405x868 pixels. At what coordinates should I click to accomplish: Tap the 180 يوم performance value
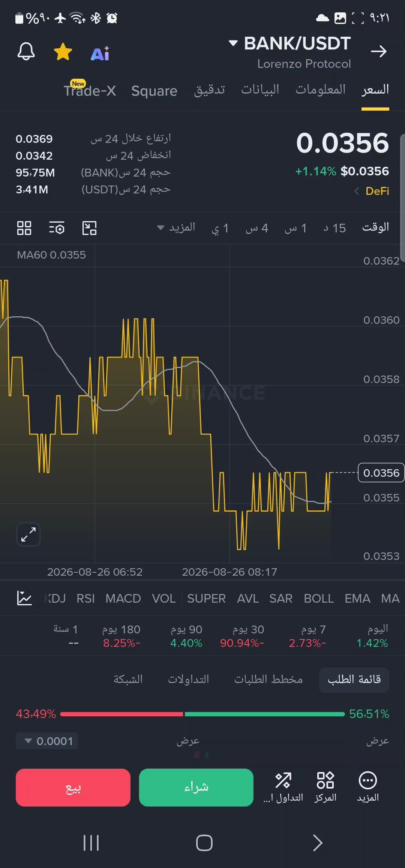pyautogui.click(x=122, y=643)
